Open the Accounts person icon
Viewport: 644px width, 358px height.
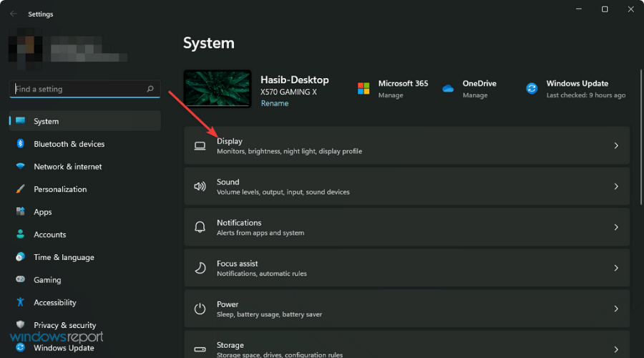point(20,235)
